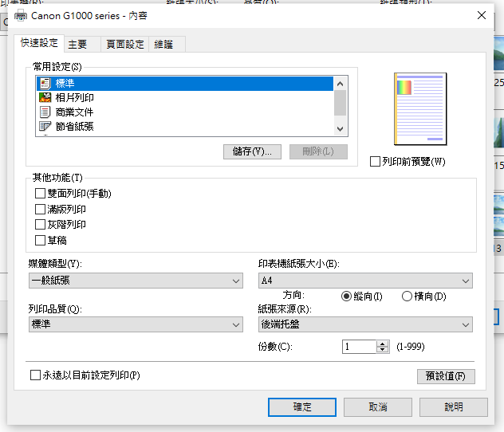The width and height of the screenshot is (504, 432).
Task: Open help with the 說明 button
Action: coord(454,407)
